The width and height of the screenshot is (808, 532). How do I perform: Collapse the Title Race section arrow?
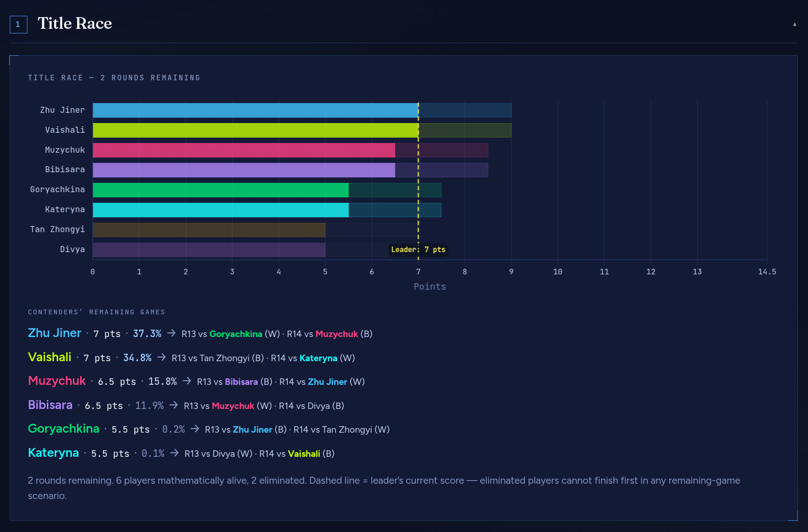(795, 24)
